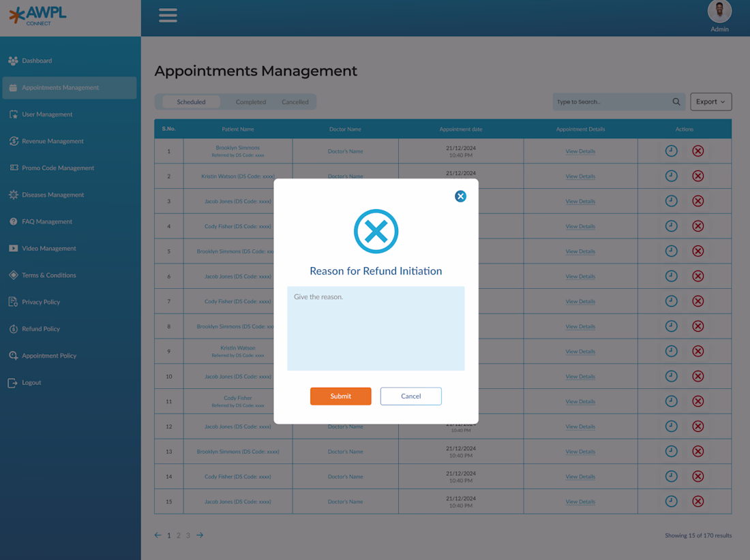This screenshot has height=560, width=750.
Task: Click the clock icon in row 14
Action: [671, 476]
